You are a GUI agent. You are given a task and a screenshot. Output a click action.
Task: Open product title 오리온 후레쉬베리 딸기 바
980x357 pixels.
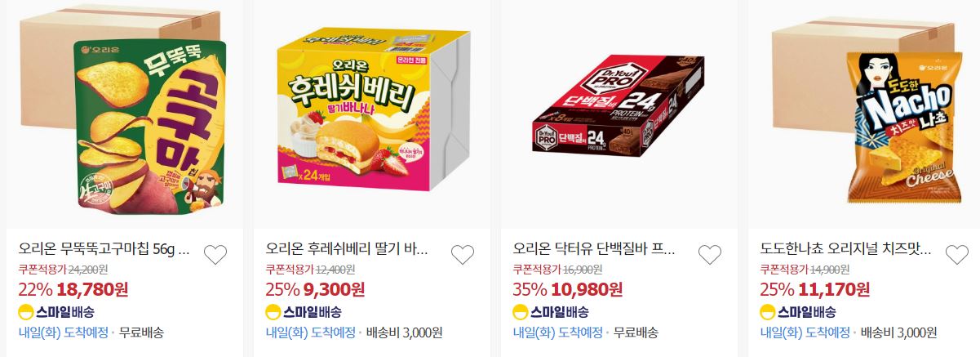point(347,249)
